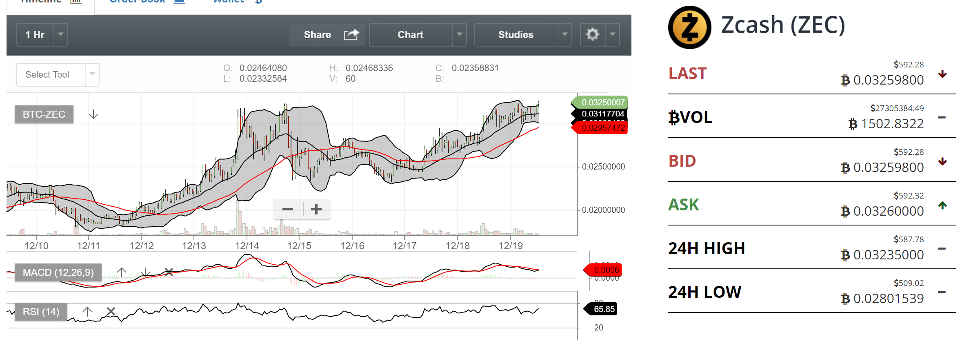Click the $587.78 high dollar value
Screen dimensions: 980x346
tap(909, 239)
